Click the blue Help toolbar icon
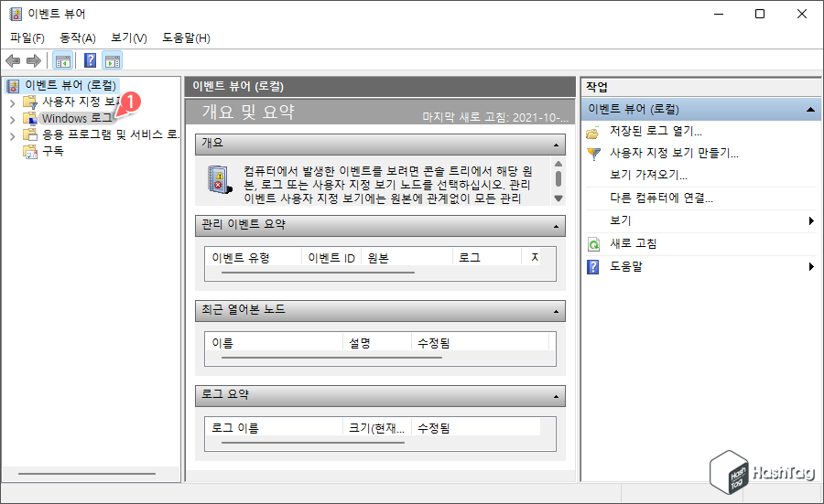Image resolution: width=824 pixels, height=504 pixels. point(91,61)
